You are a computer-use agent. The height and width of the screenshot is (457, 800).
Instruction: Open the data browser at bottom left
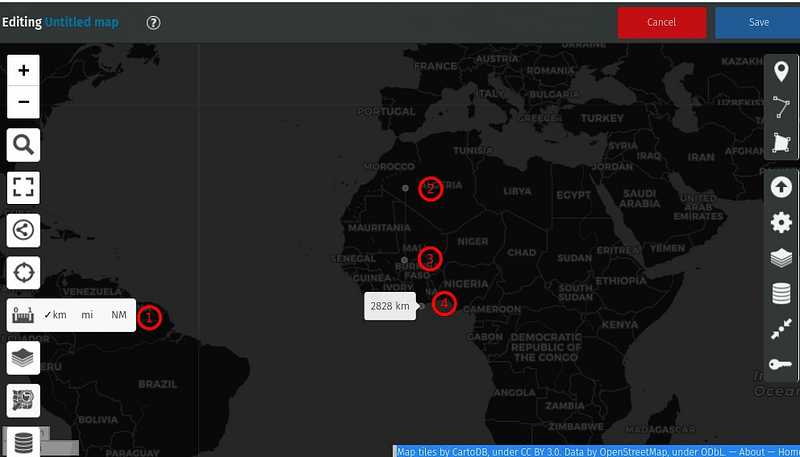[23, 441]
